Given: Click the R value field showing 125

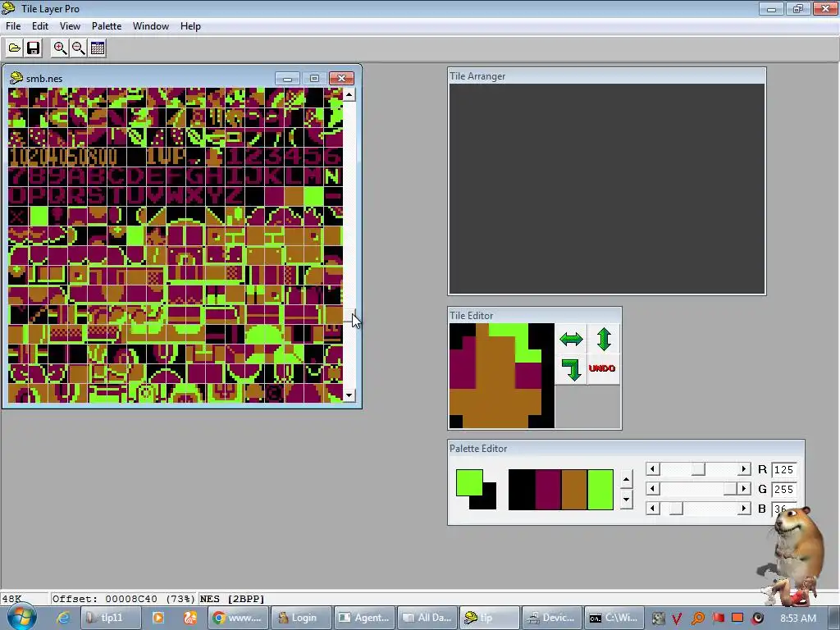Looking at the screenshot, I should point(783,470).
